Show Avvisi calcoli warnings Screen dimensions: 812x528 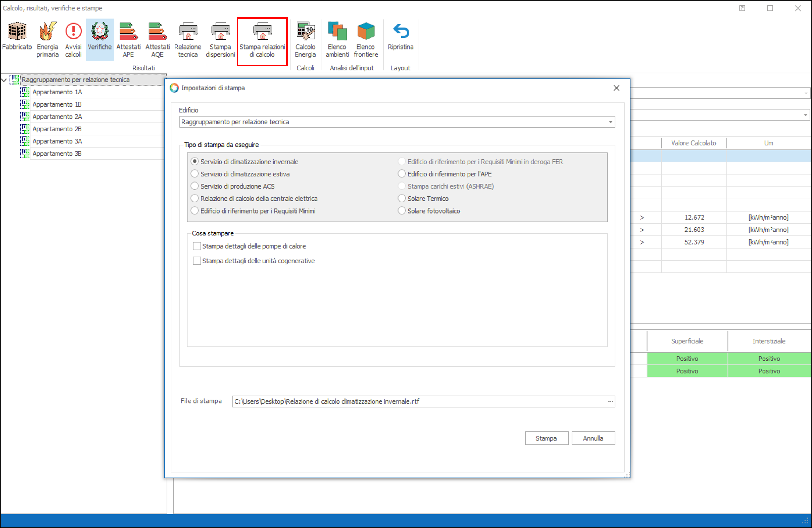73,40
